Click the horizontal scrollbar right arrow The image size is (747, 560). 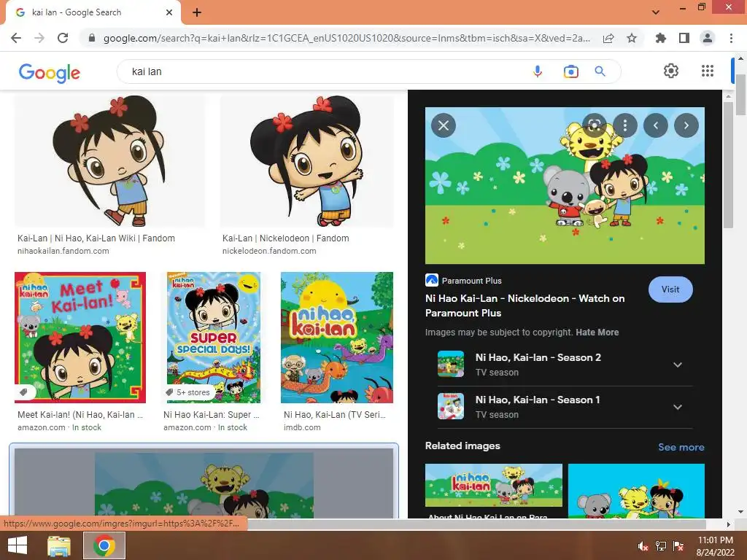[x=729, y=524]
